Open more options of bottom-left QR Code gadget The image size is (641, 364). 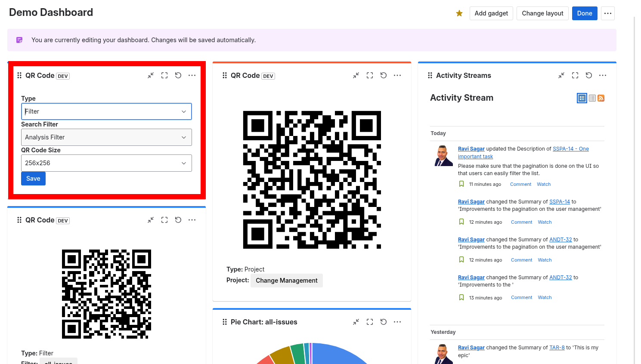click(x=192, y=220)
